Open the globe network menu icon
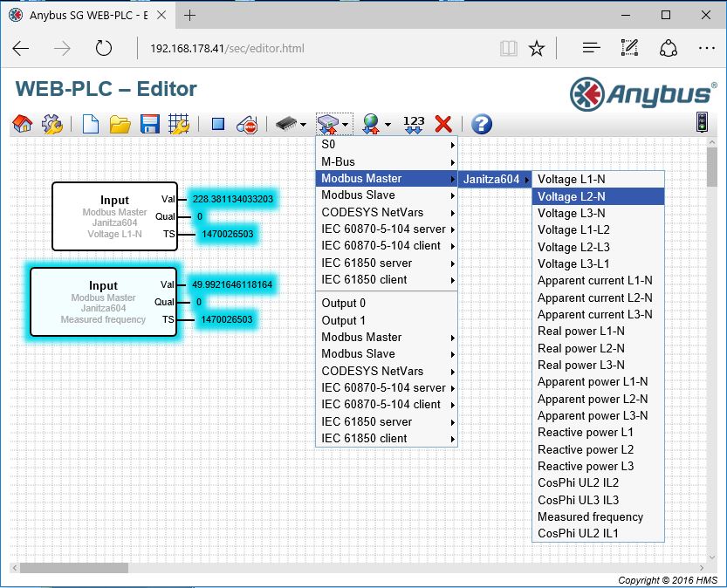 372,124
